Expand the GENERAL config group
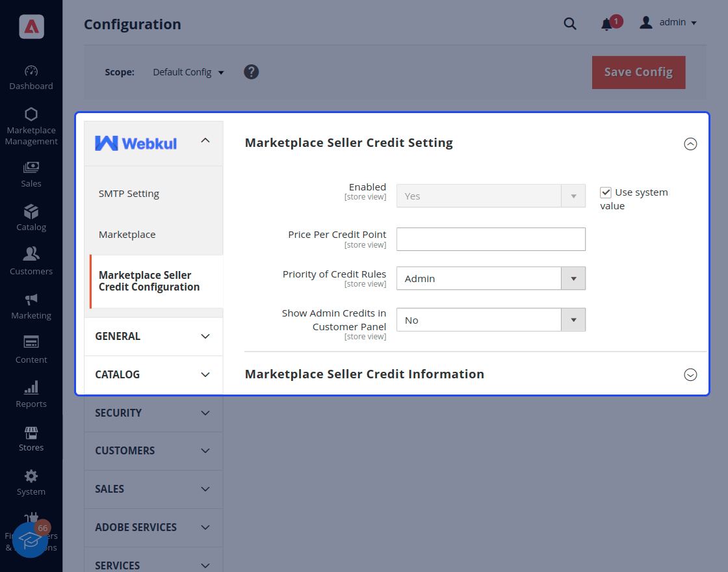Viewport: 728px width, 572px height. click(153, 337)
